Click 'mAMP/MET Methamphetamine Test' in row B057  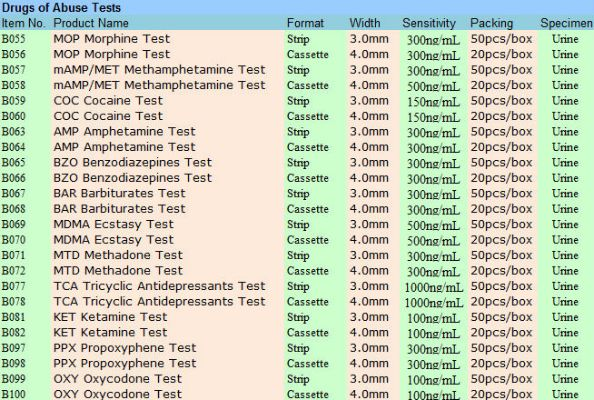tap(159, 70)
